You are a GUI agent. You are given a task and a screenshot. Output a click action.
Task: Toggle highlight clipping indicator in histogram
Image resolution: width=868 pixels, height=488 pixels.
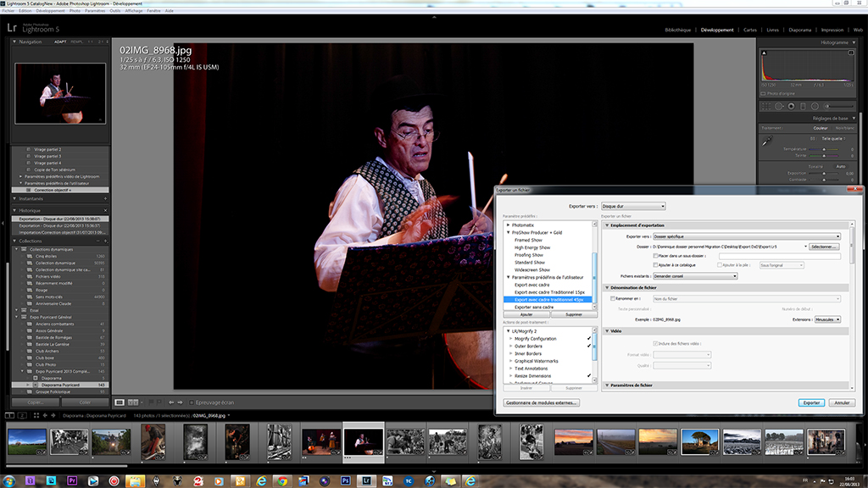point(851,53)
